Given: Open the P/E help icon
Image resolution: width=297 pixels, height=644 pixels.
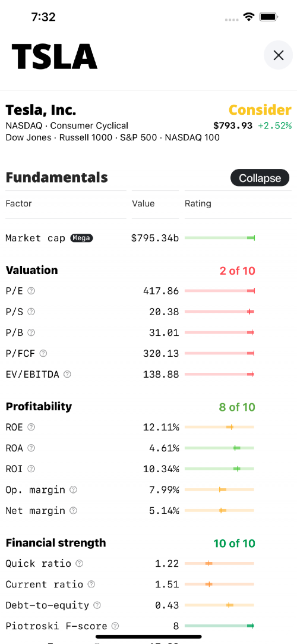Looking at the screenshot, I should [31, 291].
